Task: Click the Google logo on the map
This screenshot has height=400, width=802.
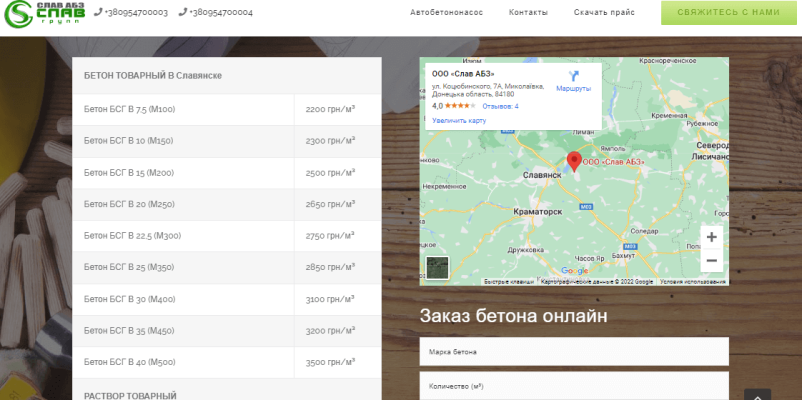Action: (x=574, y=271)
